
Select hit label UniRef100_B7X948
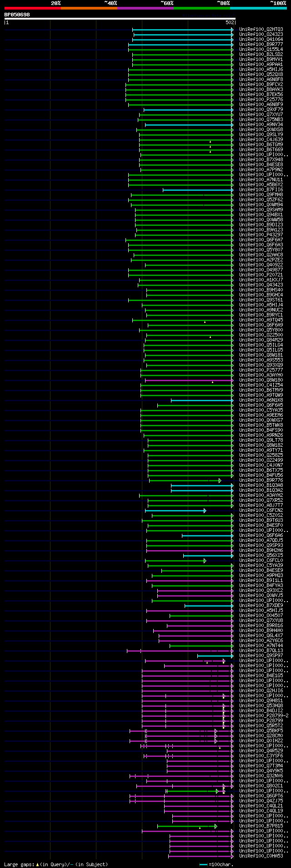(261, 160)
